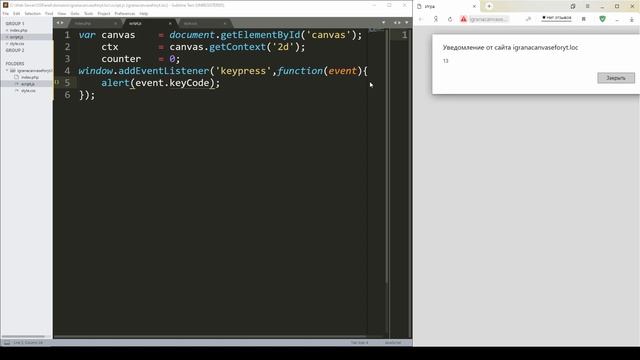This screenshot has height=360, width=640.
Task: Open the Preferences menu
Action: [124, 13]
